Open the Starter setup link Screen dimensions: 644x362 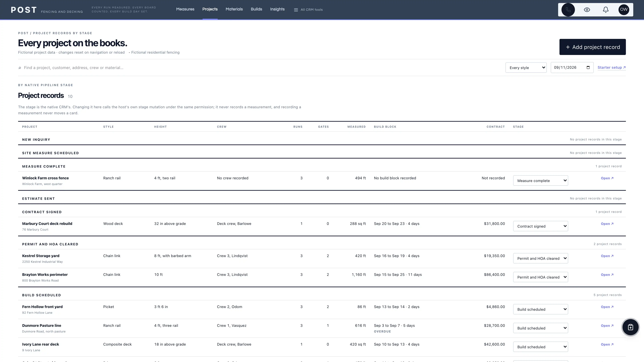(x=611, y=67)
